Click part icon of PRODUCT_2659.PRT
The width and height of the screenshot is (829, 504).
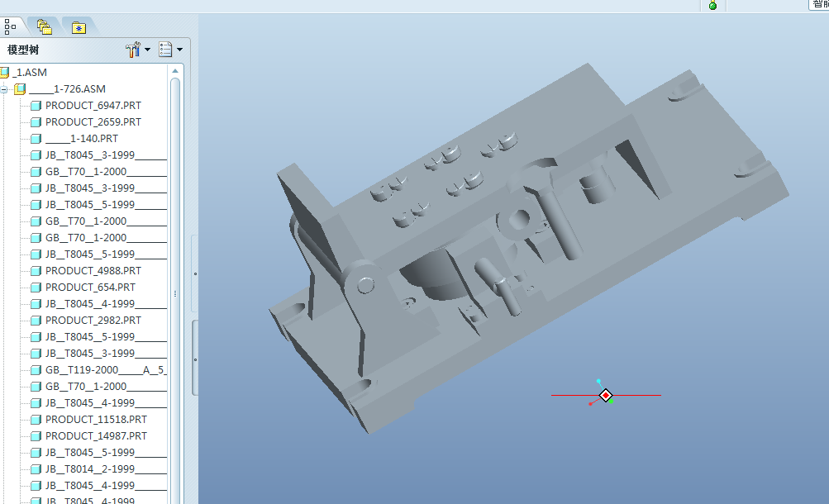click(36, 122)
